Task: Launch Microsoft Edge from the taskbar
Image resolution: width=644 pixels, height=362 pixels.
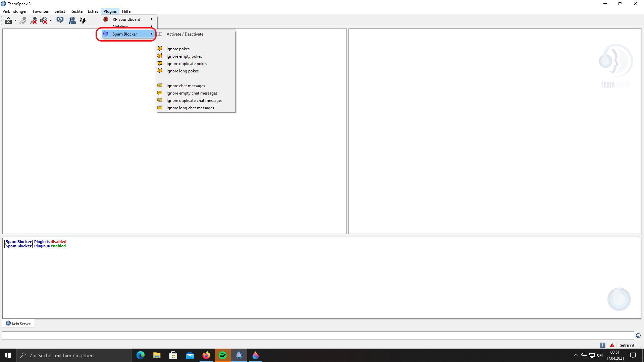Action: (x=140, y=355)
